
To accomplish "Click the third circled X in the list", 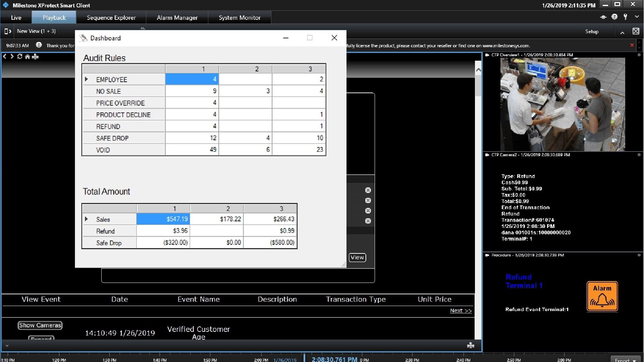I will pyautogui.click(x=368, y=211).
